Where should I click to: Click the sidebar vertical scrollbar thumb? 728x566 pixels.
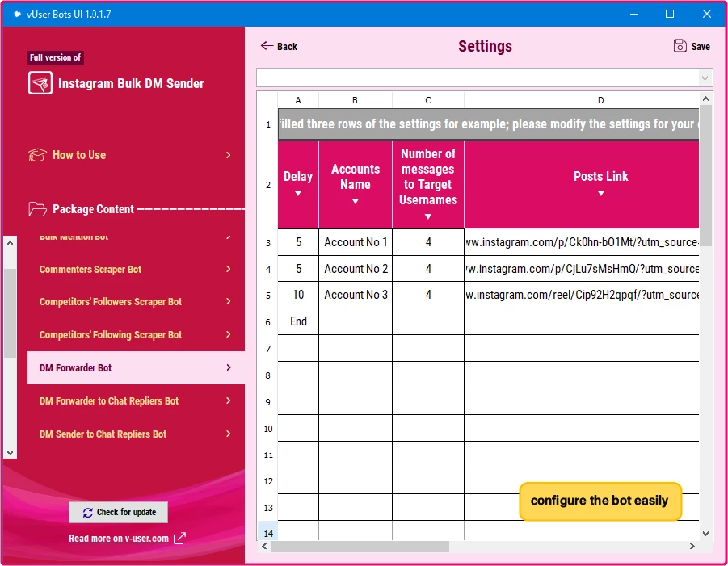[11, 313]
